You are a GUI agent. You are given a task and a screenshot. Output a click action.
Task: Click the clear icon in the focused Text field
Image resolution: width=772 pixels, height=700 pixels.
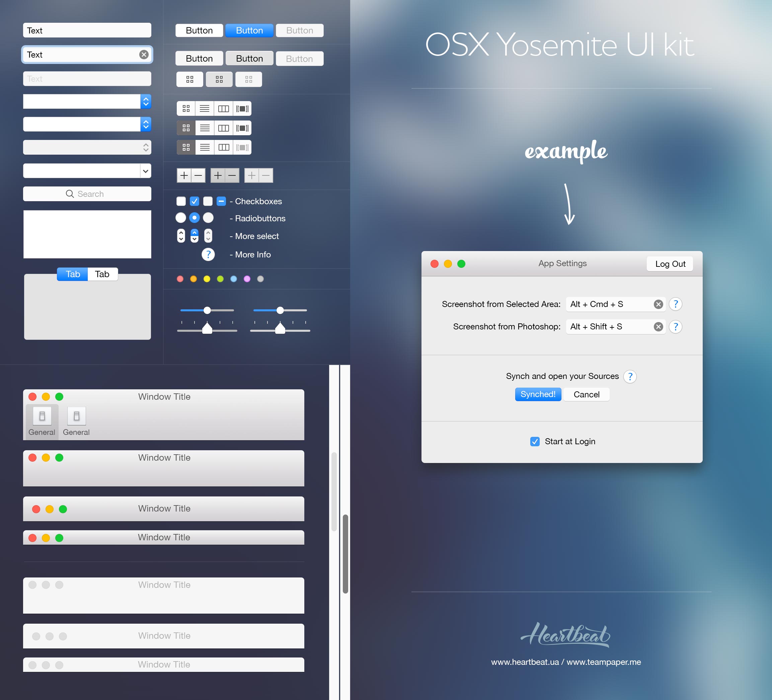(x=144, y=55)
